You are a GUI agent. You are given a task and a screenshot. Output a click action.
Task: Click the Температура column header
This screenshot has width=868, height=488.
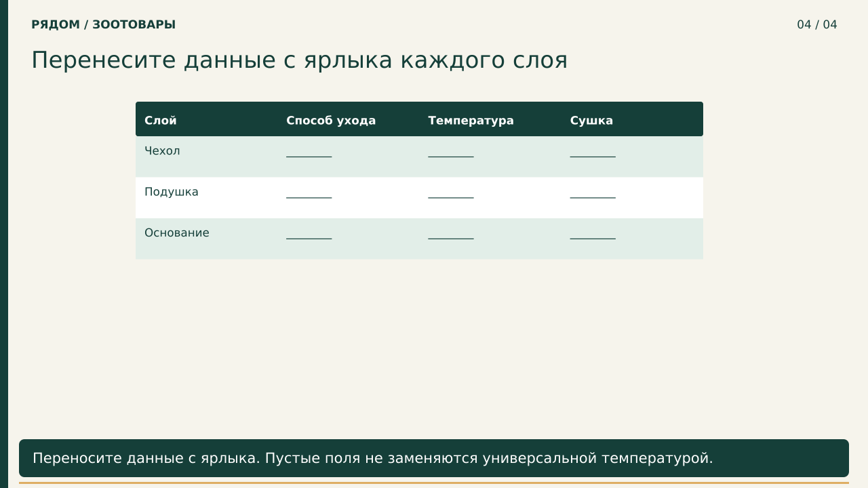[471, 121]
